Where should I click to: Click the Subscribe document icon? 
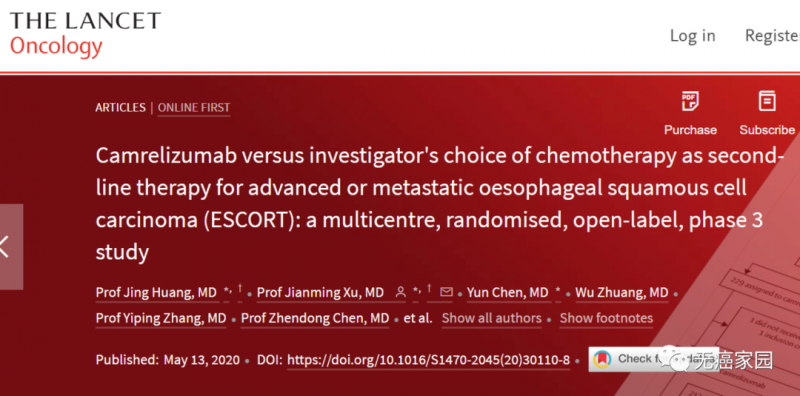pyautogui.click(x=767, y=101)
